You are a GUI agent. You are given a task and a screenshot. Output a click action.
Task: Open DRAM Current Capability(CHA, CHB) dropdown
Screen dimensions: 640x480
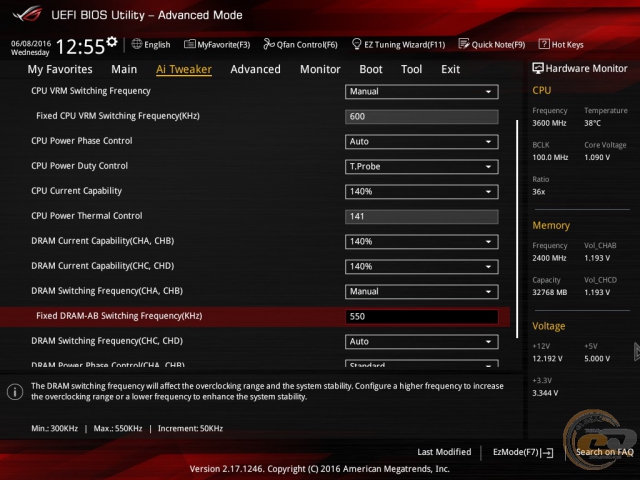click(x=422, y=242)
